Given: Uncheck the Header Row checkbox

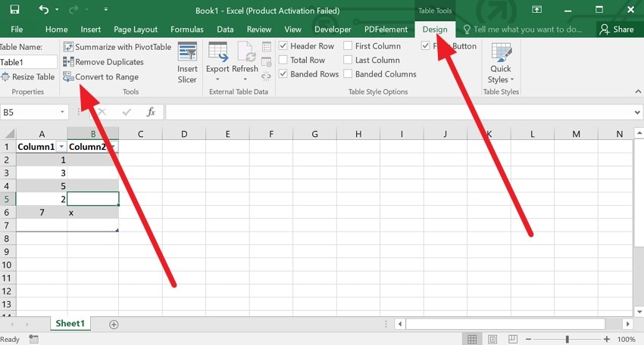Looking at the screenshot, I should point(283,46).
